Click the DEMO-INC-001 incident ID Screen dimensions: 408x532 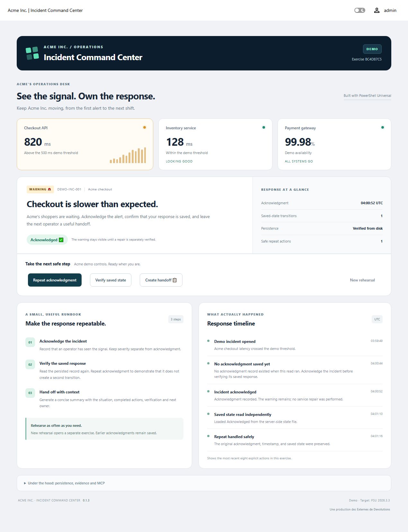[69, 189]
